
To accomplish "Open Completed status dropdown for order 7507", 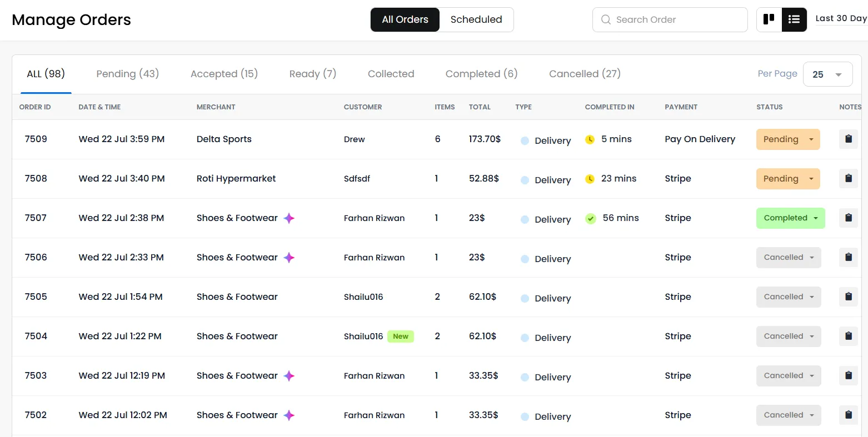I will tap(791, 218).
